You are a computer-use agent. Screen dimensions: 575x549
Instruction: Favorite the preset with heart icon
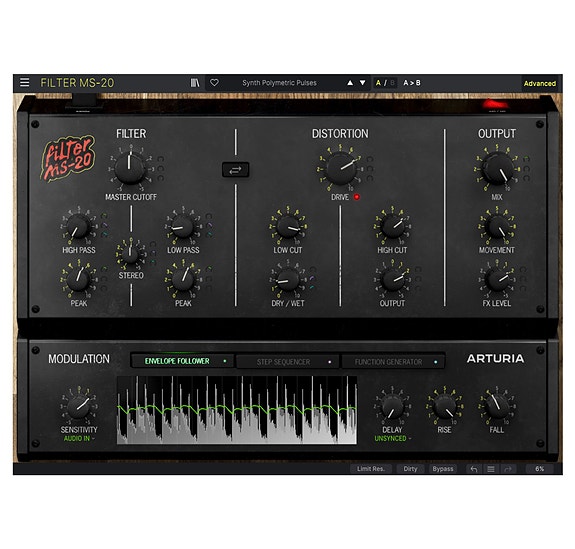[215, 83]
